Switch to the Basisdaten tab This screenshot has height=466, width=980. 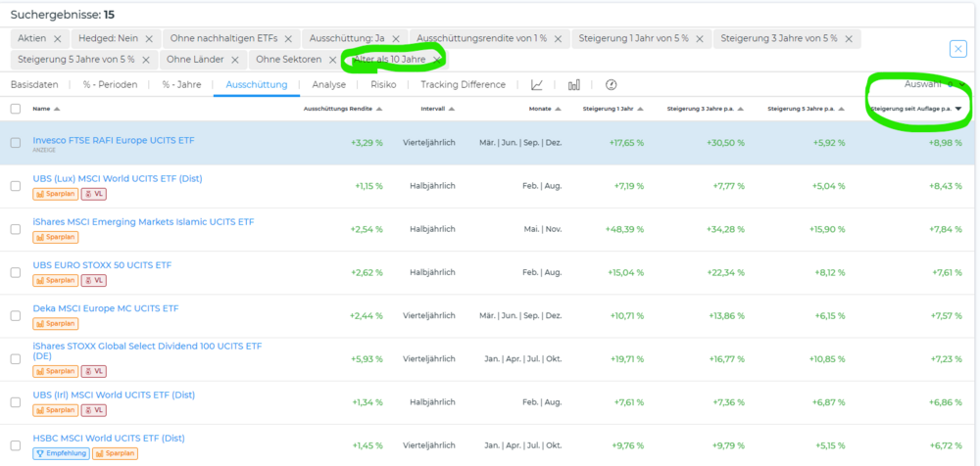click(x=34, y=85)
